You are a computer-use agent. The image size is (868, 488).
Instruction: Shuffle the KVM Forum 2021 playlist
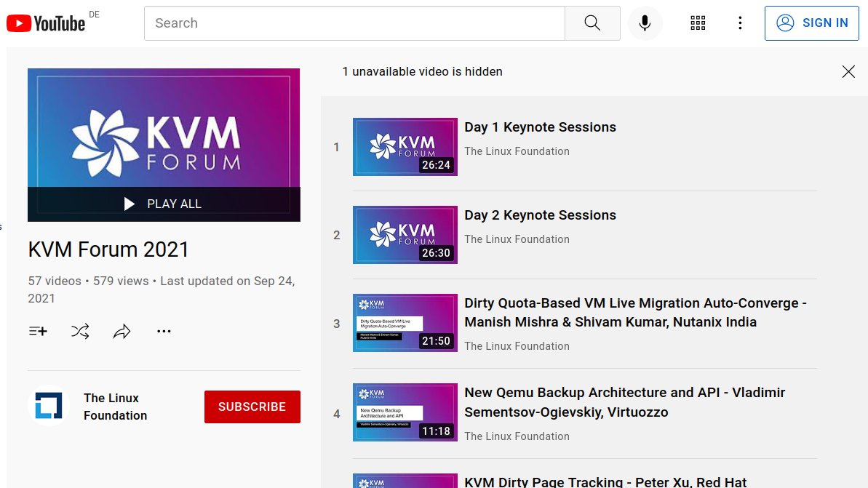80,332
